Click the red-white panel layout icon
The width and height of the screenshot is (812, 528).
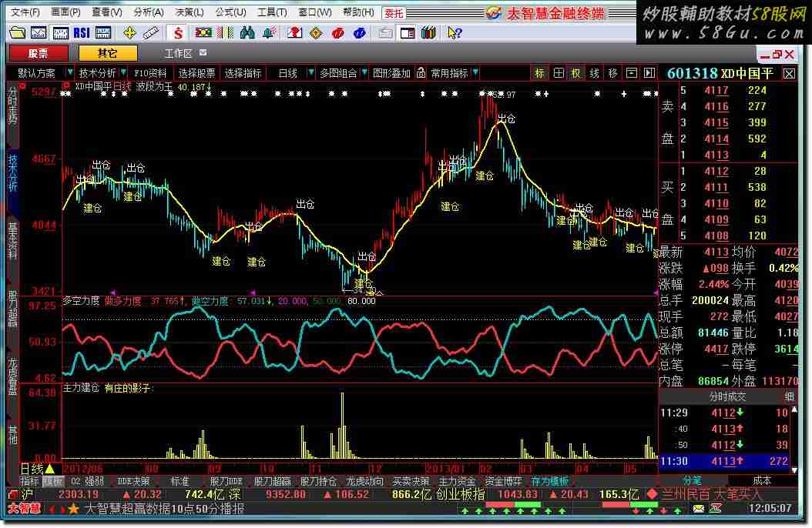(x=408, y=33)
